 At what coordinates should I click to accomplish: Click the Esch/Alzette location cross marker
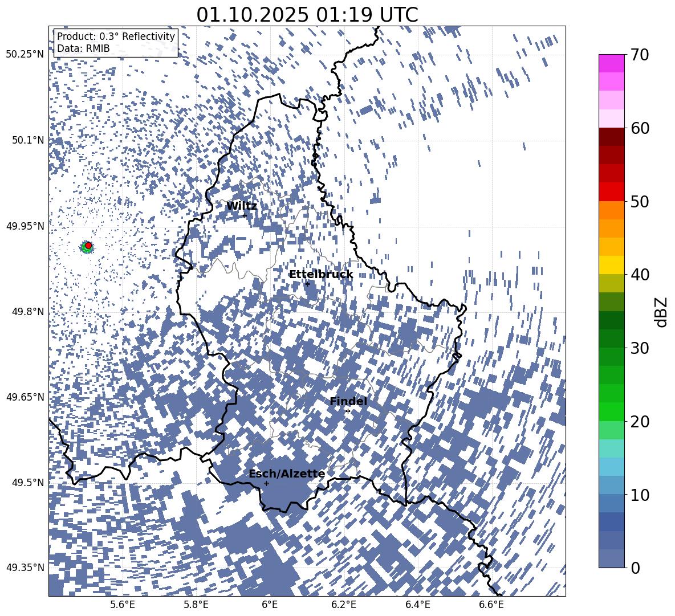tap(266, 483)
